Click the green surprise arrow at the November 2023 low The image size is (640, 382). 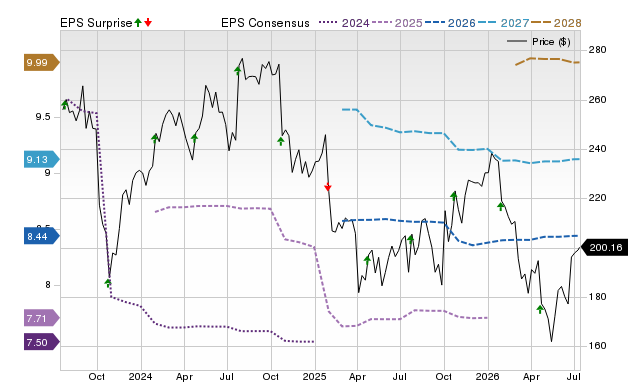108,282
